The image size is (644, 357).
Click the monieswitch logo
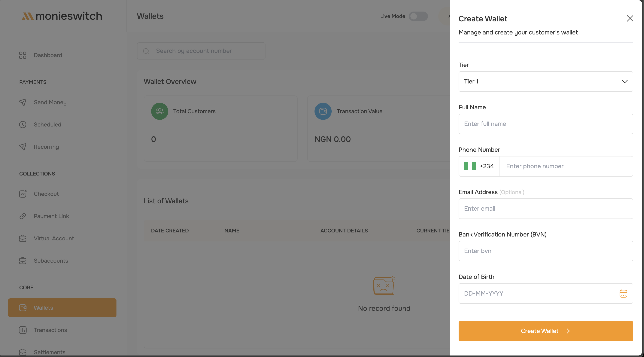[x=62, y=16]
